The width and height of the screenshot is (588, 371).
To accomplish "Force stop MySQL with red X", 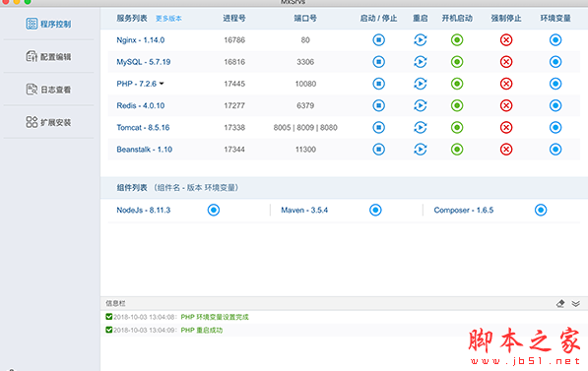I will click(x=506, y=62).
